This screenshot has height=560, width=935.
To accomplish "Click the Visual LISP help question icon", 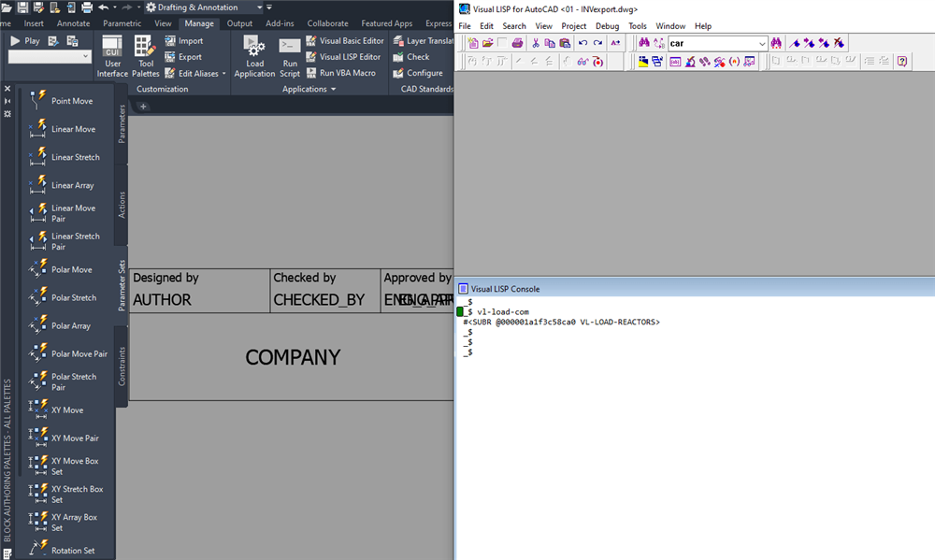I will [x=902, y=61].
